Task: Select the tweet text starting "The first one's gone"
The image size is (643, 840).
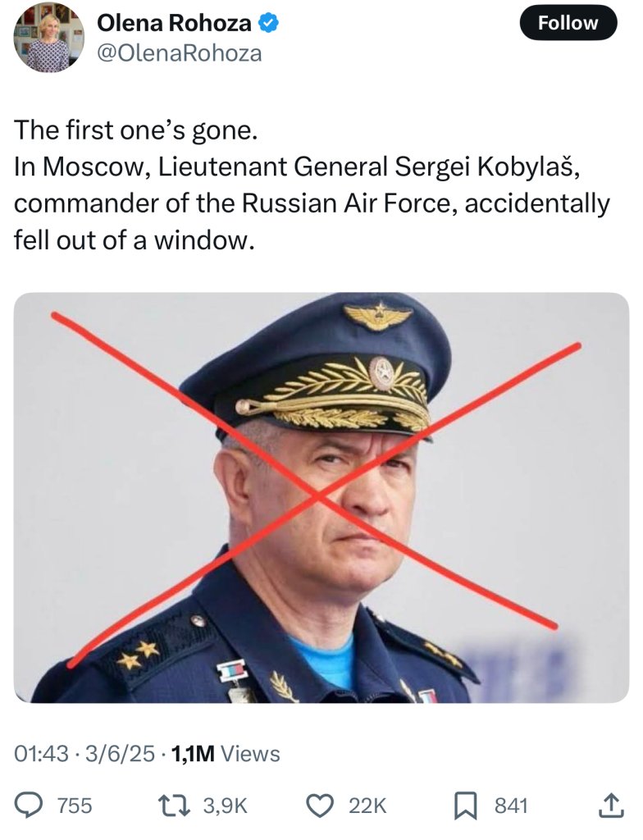Action: [312, 185]
